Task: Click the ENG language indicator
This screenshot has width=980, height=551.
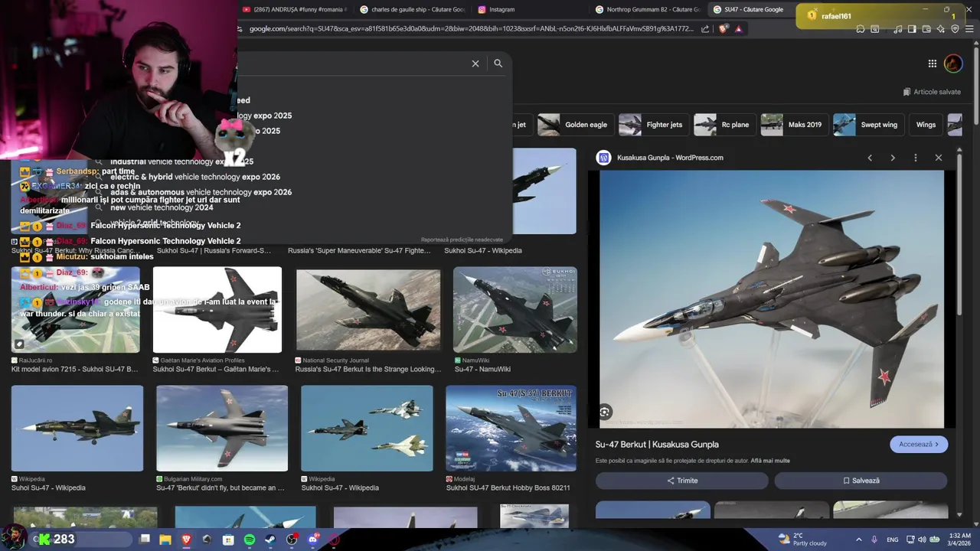Action: pyautogui.click(x=893, y=540)
